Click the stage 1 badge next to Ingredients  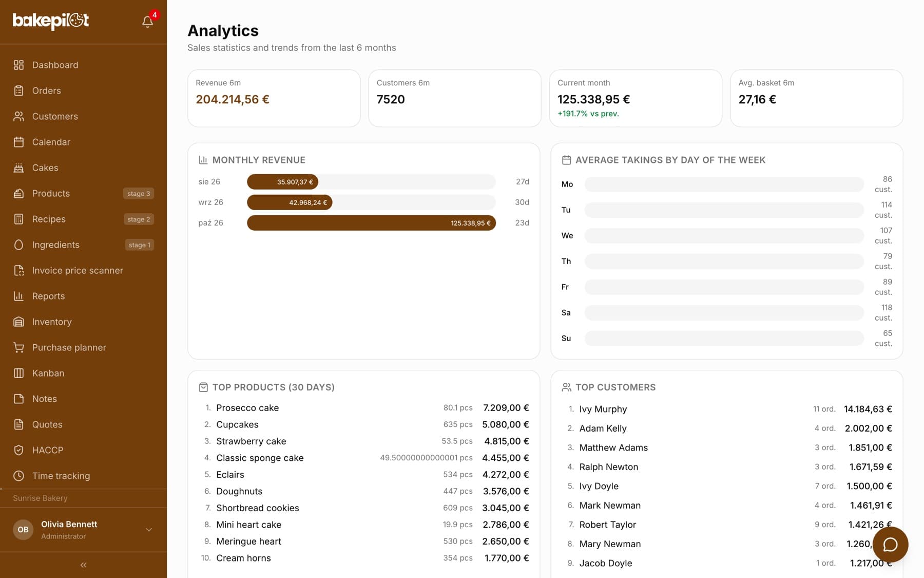point(140,245)
